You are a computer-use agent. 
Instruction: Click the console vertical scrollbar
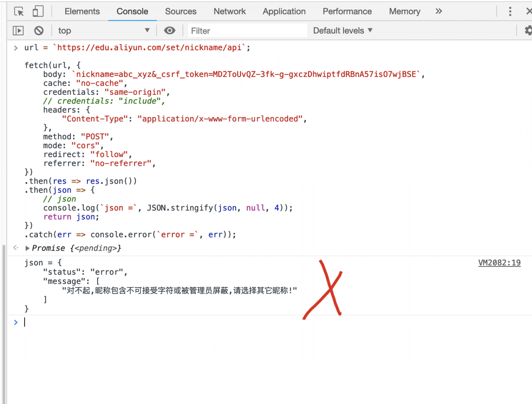point(4,324)
